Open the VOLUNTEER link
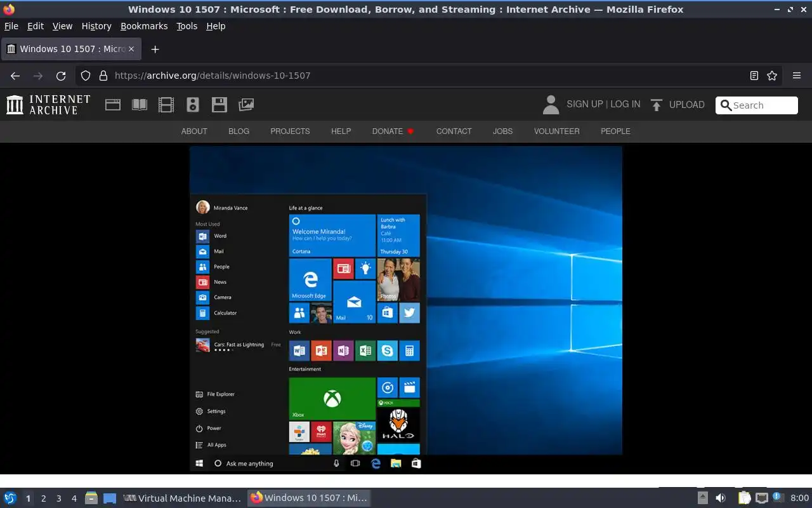812x508 pixels. click(x=556, y=131)
